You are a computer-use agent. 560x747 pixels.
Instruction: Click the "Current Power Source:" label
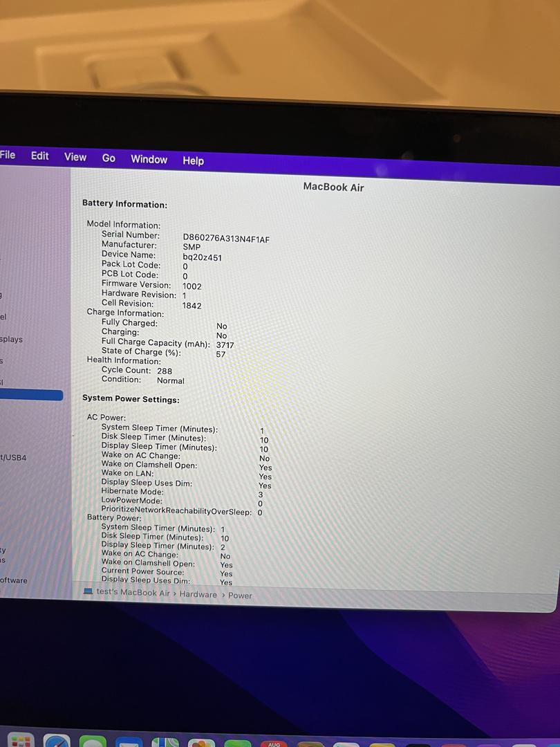(143, 571)
